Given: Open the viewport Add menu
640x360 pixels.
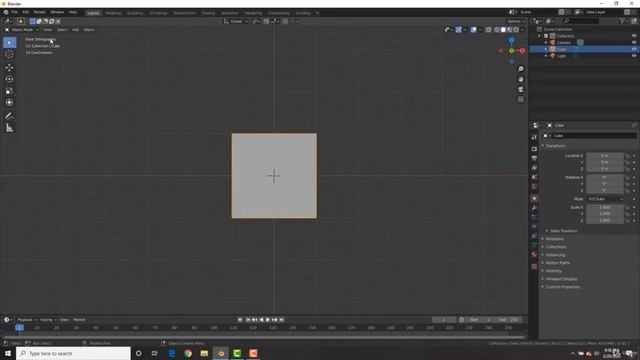Looking at the screenshot, I should (76, 30).
